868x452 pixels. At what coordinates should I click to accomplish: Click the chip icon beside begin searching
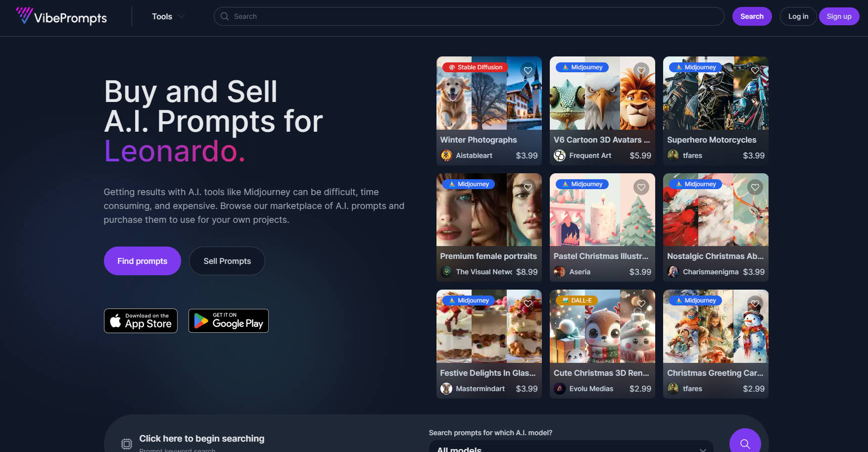tap(127, 444)
